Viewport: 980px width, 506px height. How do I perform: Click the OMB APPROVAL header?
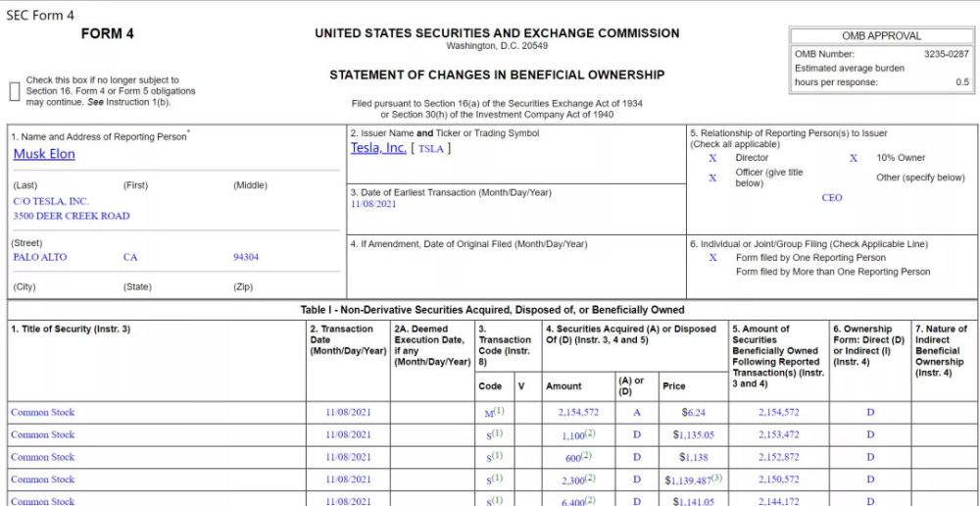[881, 36]
